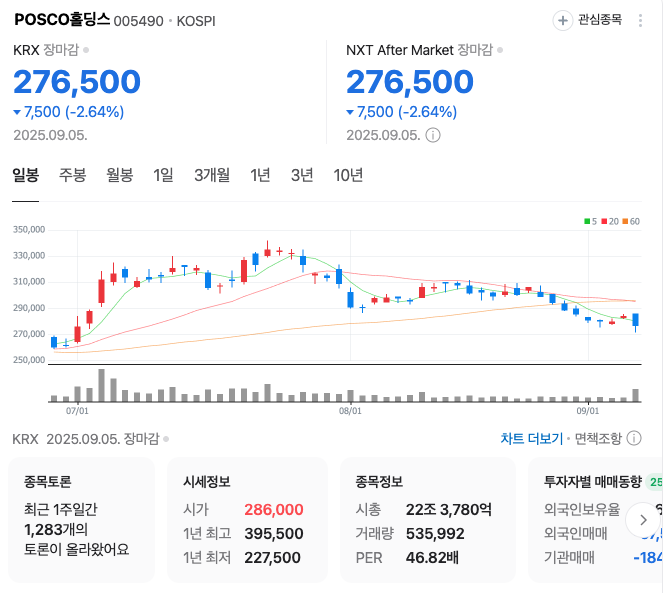666x593 pixels.
Task: Open the 3년 chart tab
Action: 302,175
